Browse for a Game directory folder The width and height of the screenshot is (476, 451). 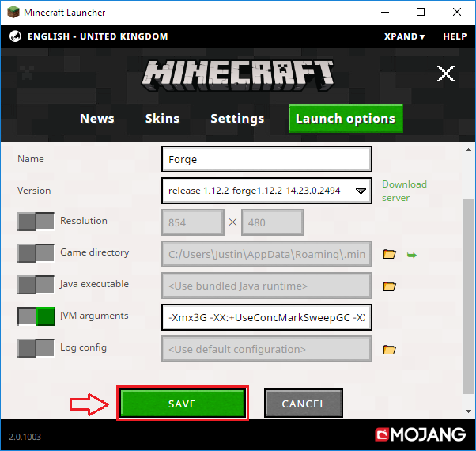(390, 254)
